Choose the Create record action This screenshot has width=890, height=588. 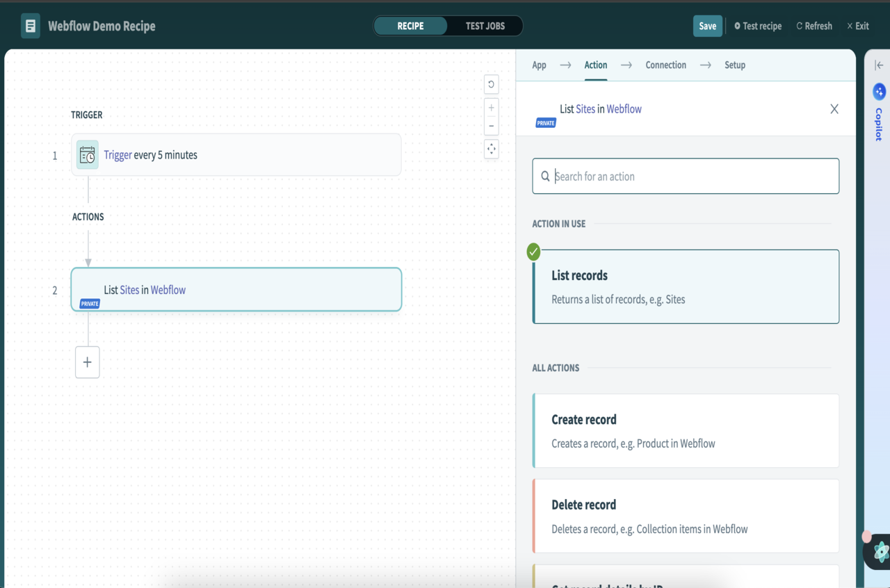[x=686, y=431]
